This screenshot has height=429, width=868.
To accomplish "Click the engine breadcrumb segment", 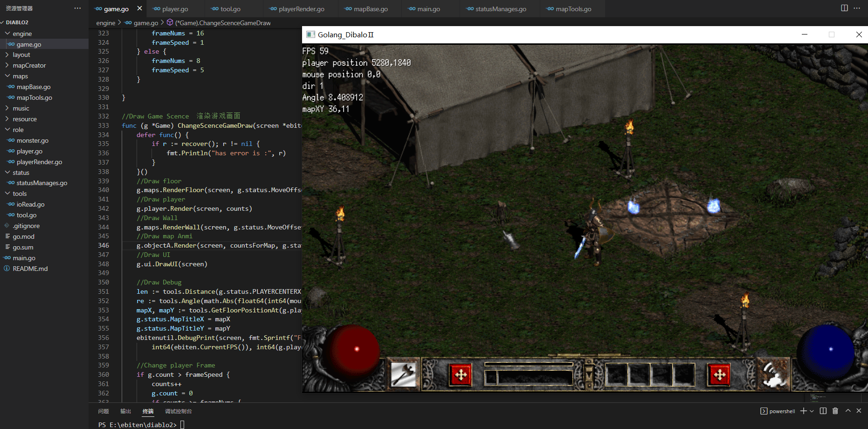I will click(x=106, y=23).
